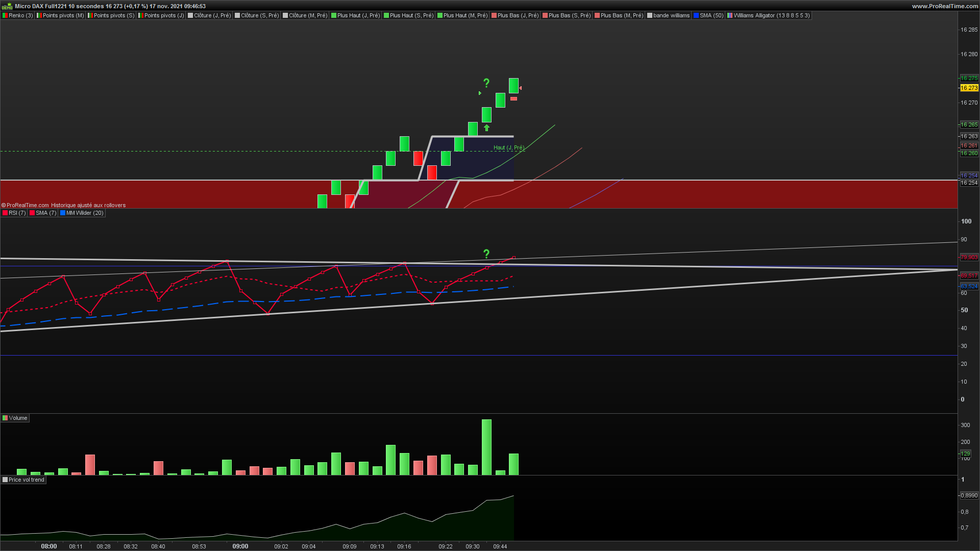The image size is (980, 551).
Task: Click the small red current-price arrow marker
Action: click(520, 88)
